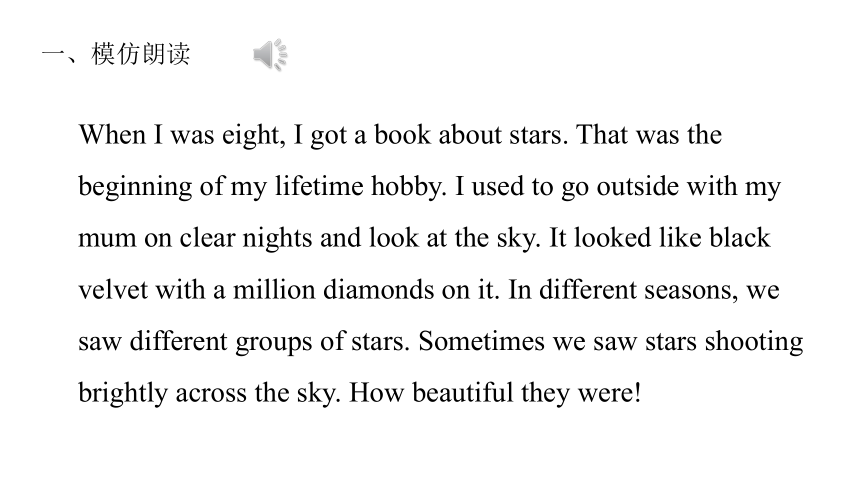Click the word "beginning" in the passage
The image size is (860, 484).
coord(135,187)
